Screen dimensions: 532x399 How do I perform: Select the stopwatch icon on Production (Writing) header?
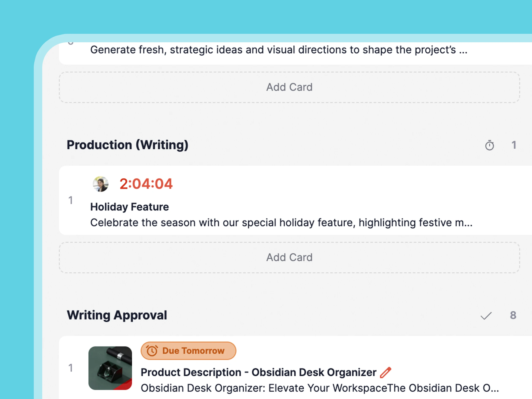[489, 145]
